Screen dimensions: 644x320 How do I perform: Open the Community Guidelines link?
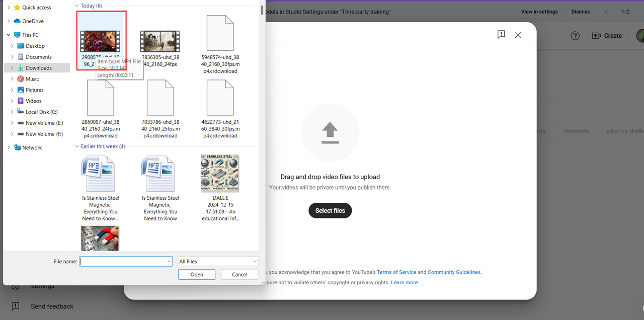pos(454,272)
